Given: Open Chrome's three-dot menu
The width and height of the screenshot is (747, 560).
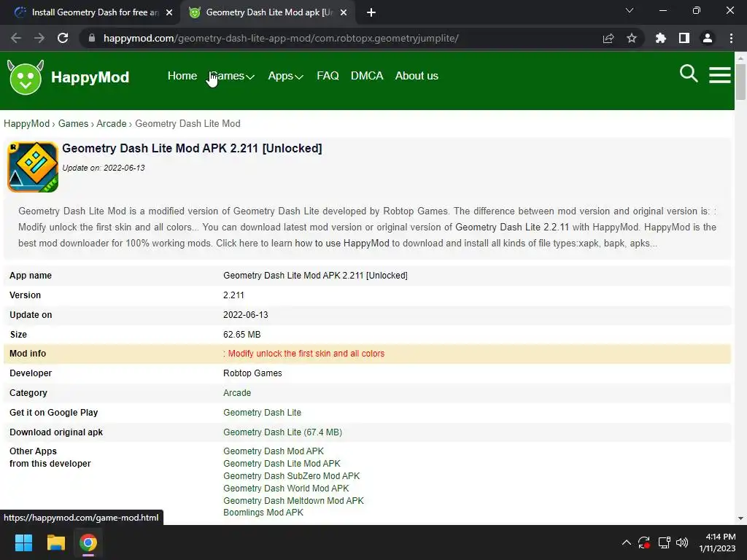Looking at the screenshot, I should (731, 38).
